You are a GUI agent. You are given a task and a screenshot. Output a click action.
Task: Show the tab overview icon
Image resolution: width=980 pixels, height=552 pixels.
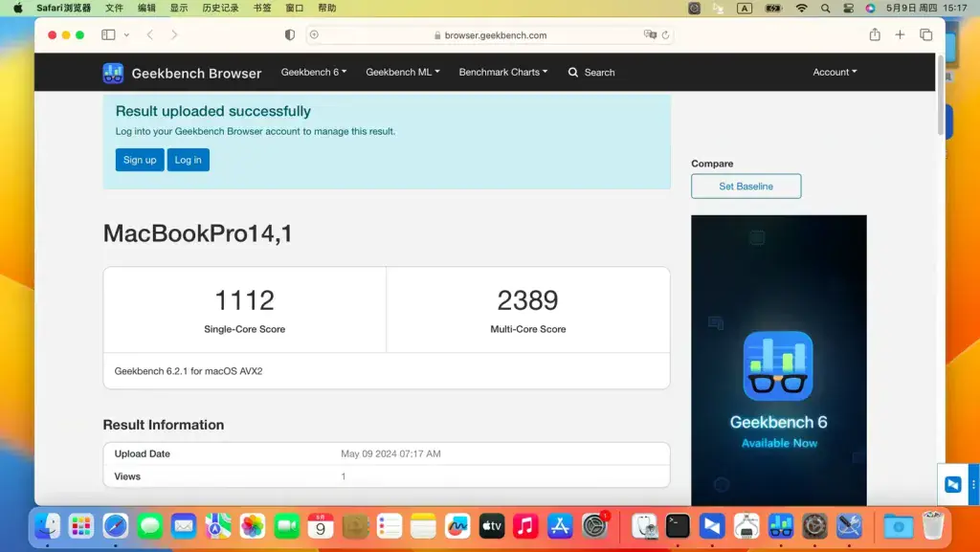tap(926, 35)
